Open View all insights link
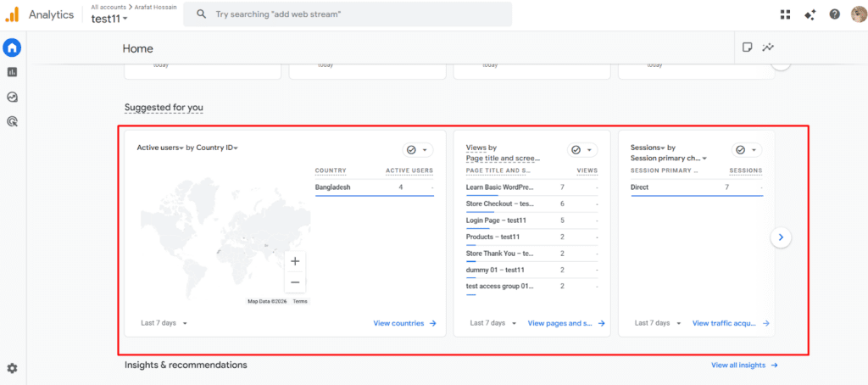The width and height of the screenshot is (868, 385). pyautogui.click(x=744, y=365)
